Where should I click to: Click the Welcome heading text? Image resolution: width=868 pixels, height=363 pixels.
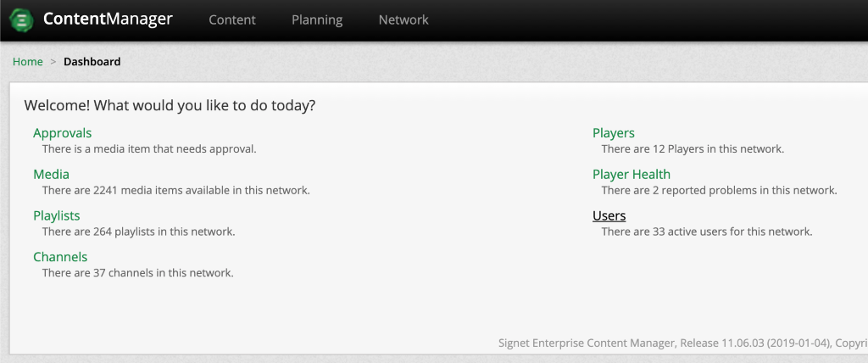170,106
